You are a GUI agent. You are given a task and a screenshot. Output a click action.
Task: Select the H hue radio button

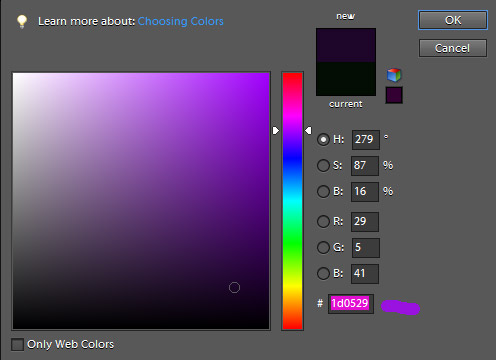323,139
